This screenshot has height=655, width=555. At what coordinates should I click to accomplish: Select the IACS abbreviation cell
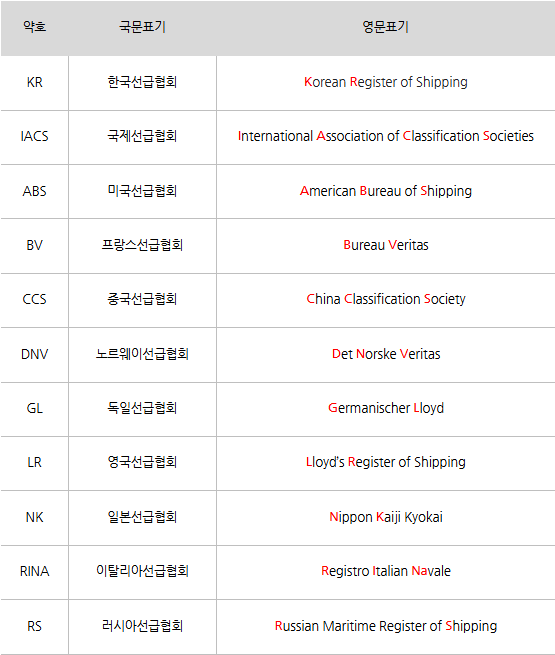[35, 137]
